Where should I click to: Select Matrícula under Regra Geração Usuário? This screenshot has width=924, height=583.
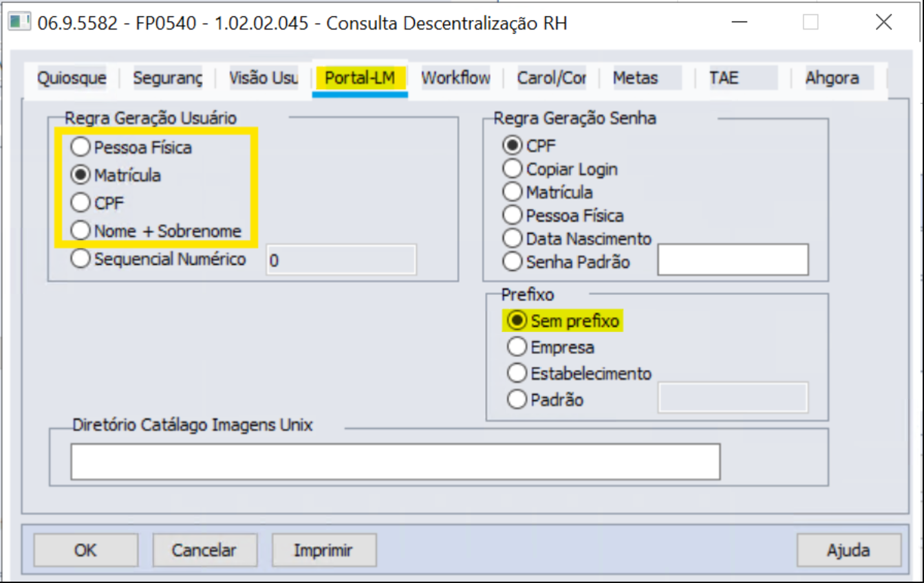[81, 175]
